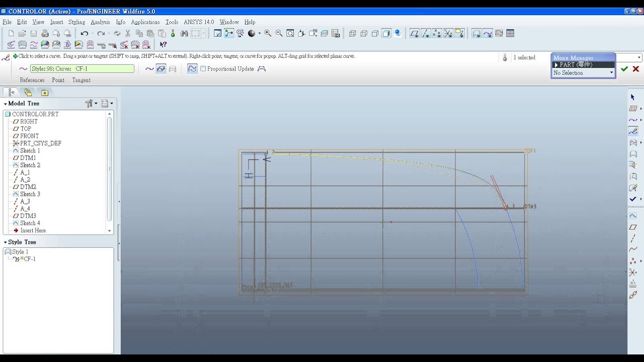644x362 pixels.
Task: Open the Tools menu
Action: [172, 22]
